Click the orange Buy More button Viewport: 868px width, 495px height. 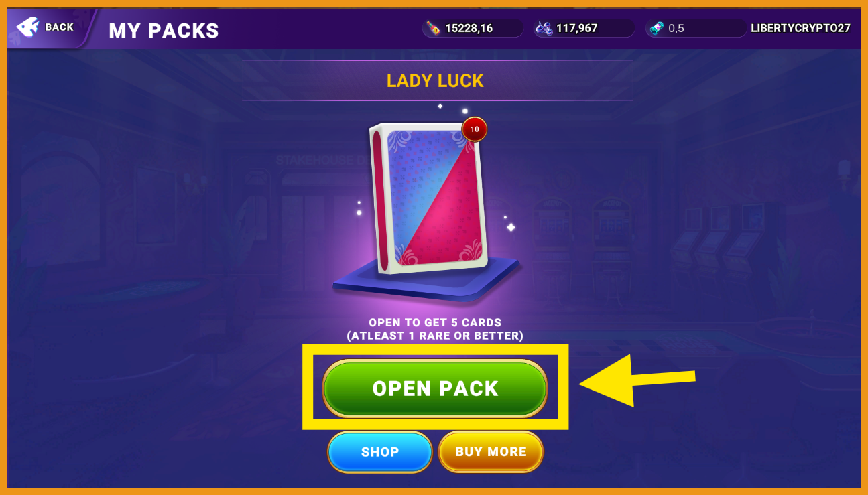pos(491,452)
